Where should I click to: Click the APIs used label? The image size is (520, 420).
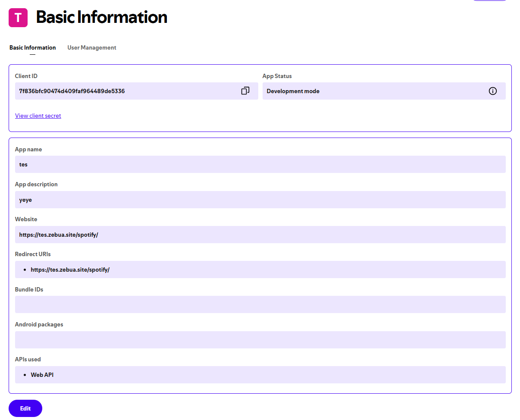pos(28,359)
